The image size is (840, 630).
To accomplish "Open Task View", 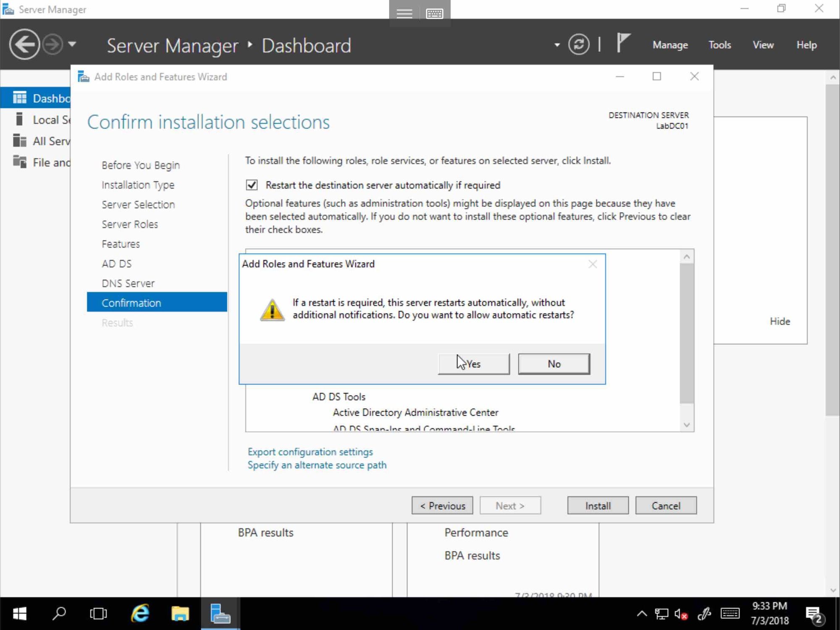I will (98, 614).
